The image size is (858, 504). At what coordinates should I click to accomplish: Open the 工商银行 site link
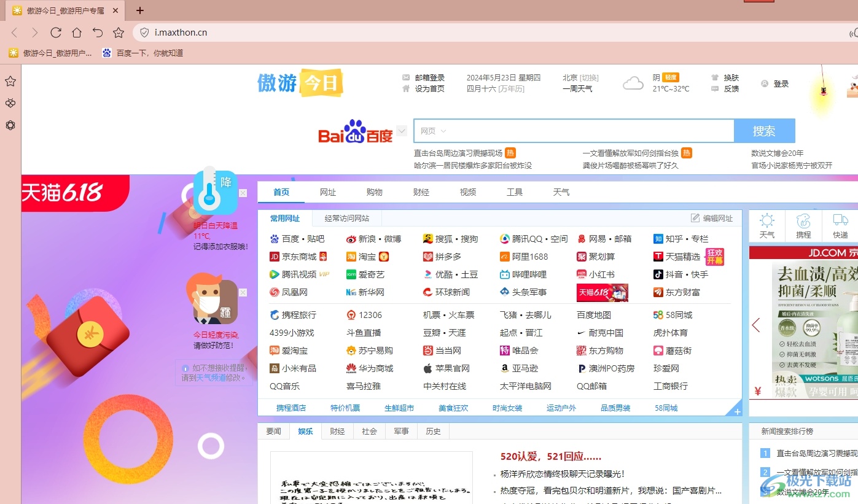click(671, 386)
